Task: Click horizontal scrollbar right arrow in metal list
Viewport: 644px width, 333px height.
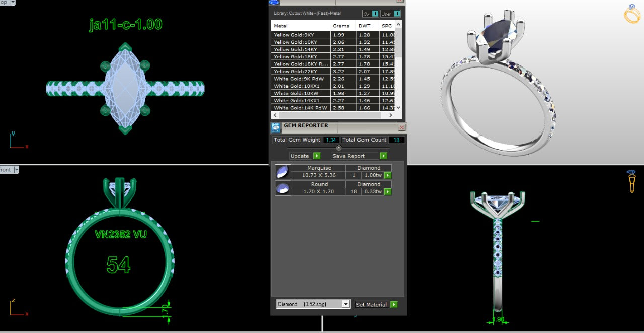Action: (391, 115)
